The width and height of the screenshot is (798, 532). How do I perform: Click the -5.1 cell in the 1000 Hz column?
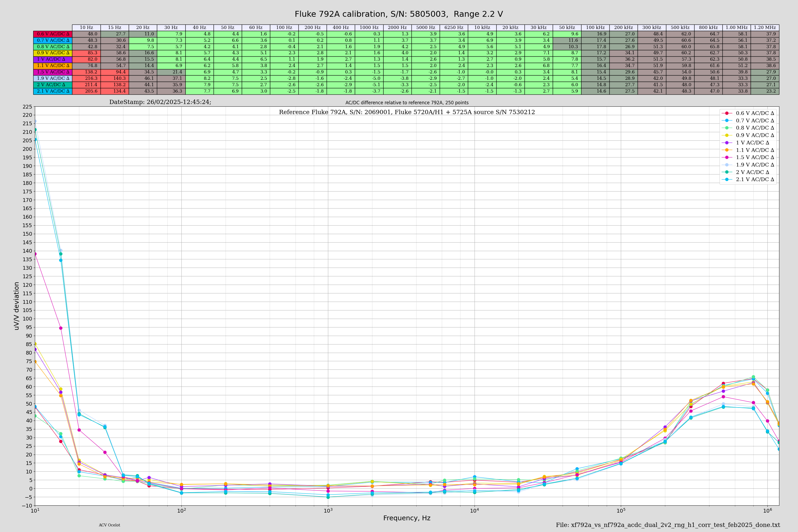(369, 85)
